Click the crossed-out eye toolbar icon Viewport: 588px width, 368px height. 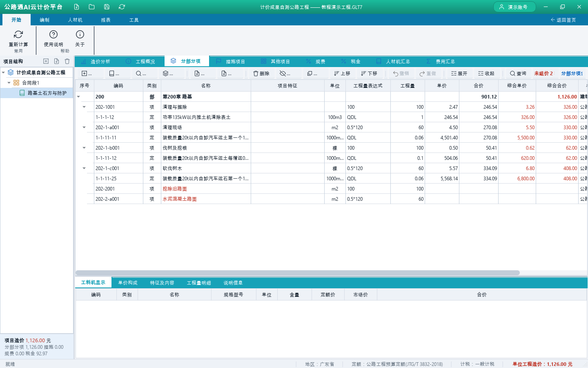(x=285, y=74)
